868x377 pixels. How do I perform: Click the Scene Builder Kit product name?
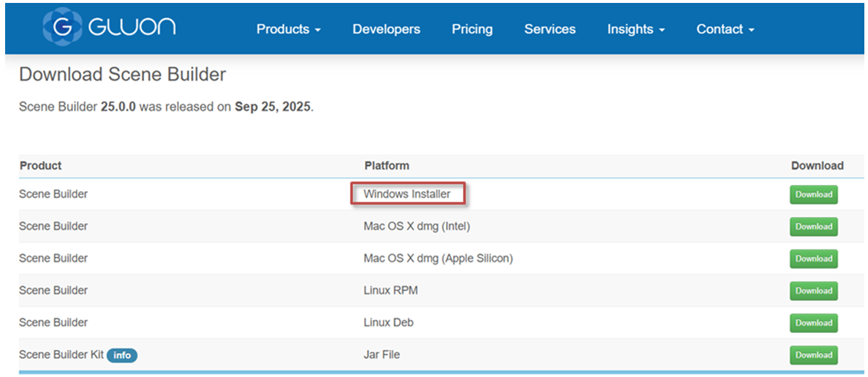[x=61, y=355]
